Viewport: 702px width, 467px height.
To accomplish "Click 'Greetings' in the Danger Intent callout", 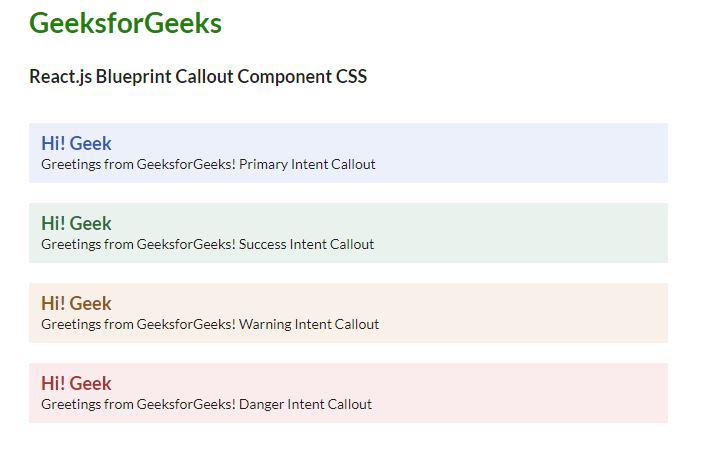I will tap(70, 404).
